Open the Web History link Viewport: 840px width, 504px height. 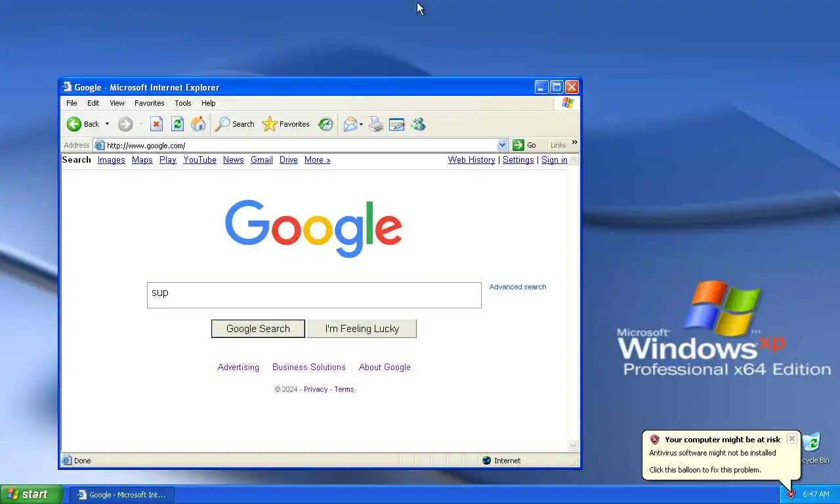472,159
